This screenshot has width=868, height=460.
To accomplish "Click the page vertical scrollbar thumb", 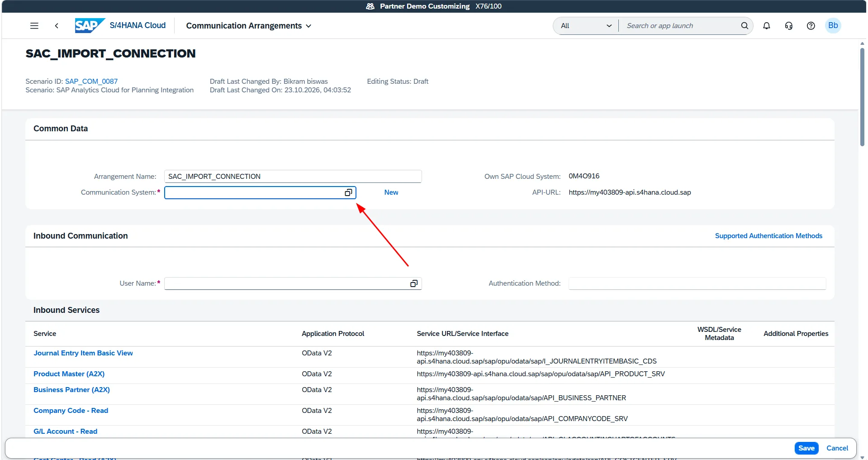I will [x=862, y=96].
